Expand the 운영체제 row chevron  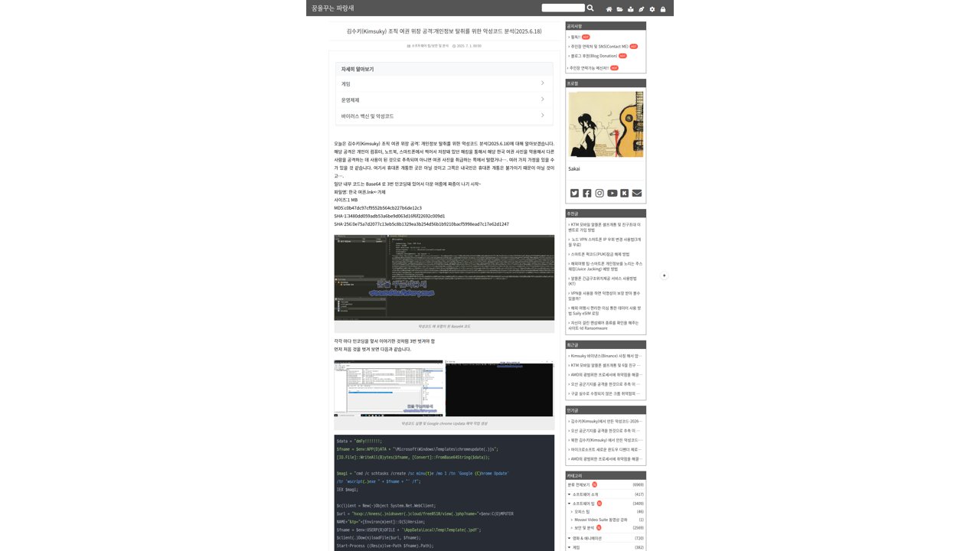point(542,99)
